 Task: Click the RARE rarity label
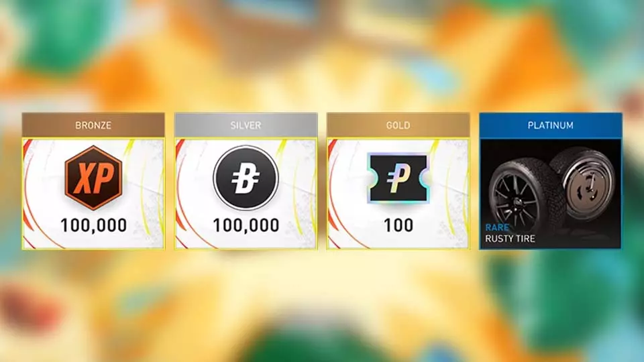tap(497, 227)
